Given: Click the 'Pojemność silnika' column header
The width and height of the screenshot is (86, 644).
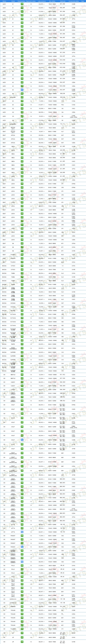Looking at the screenshot, I should coord(31,1).
